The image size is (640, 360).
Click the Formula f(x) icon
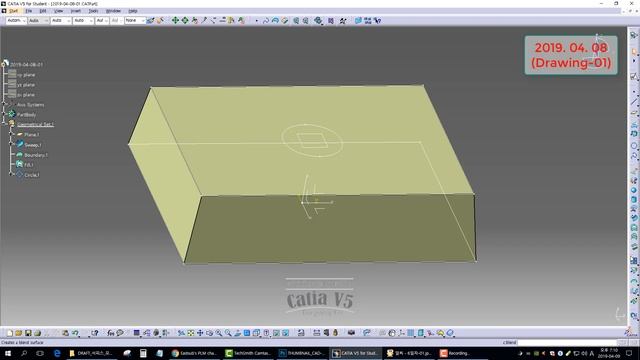coord(111,333)
